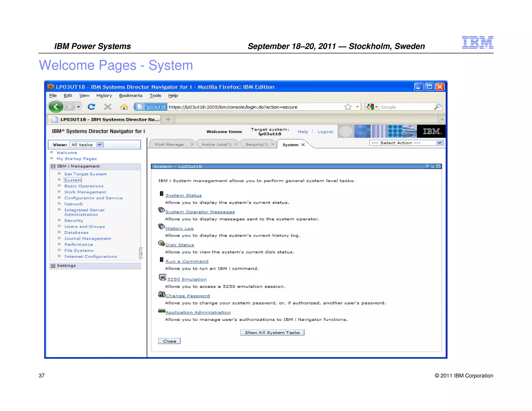The width and height of the screenshot is (532, 411).
Task: Open a new browser tab plus button
Action: (x=168, y=119)
